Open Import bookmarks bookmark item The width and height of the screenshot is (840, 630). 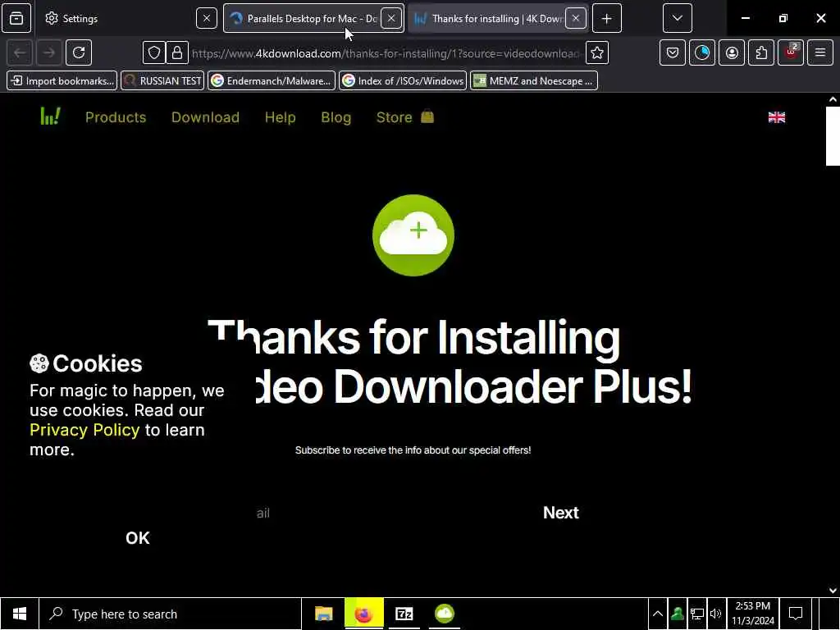62,81
